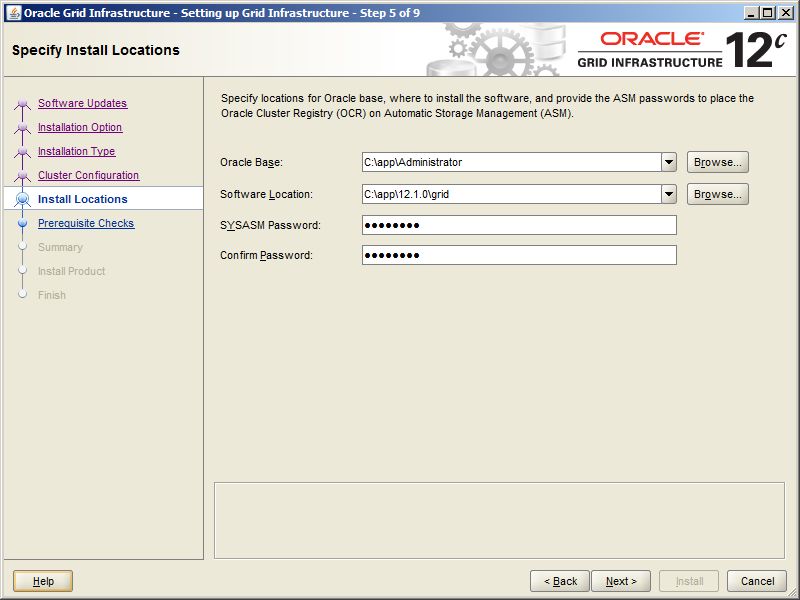Open the Help button
The height and width of the screenshot is (600, 800).
pos(43,581)
